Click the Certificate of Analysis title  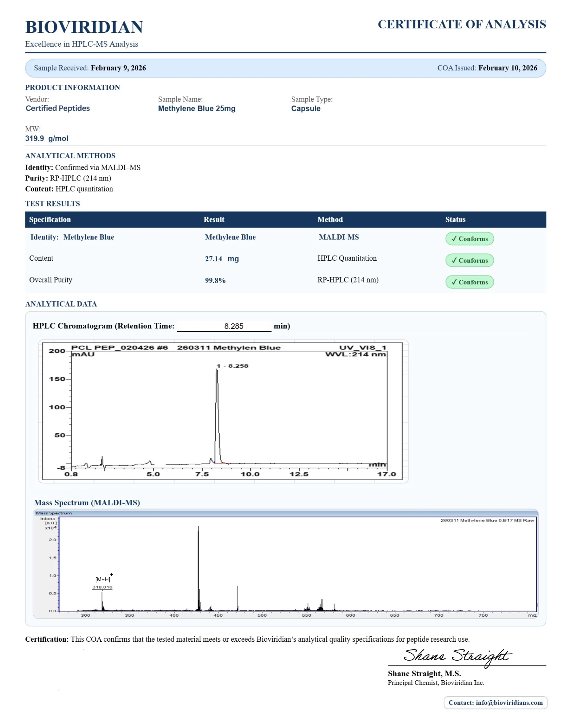click(x=462, y=24)
